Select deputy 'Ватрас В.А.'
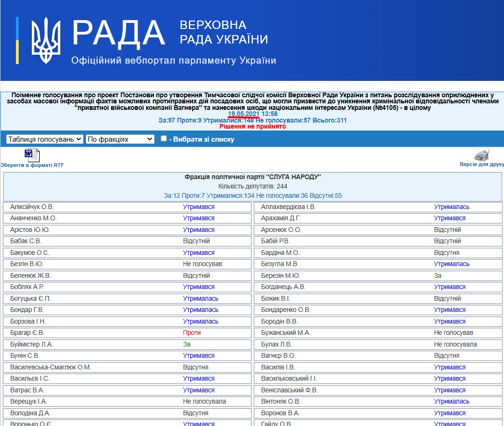Screen dimensions: 504x426 pos(27,390)
